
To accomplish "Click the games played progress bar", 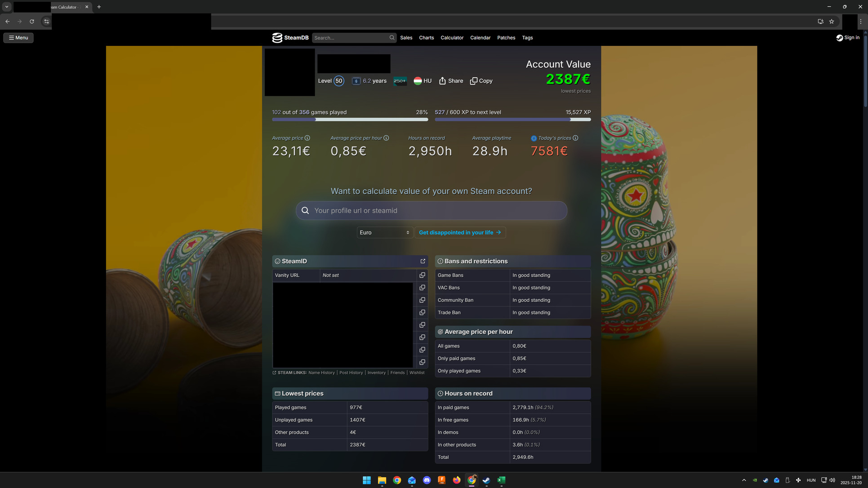I will (x=350, y=120).
